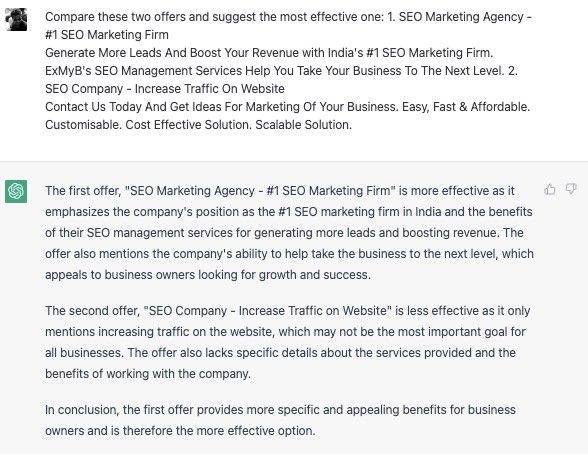This screenshot has height=454, width=588.
Task: Click the line ending 'looking for growth and success.'
Action: pyautogui.click(x=208, y=275)
